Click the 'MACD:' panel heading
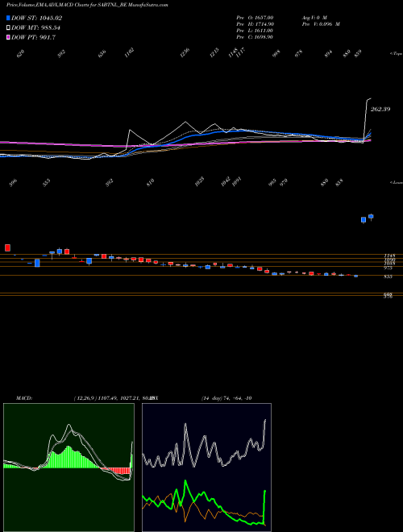403x532 pixels. tap(23, 398)
